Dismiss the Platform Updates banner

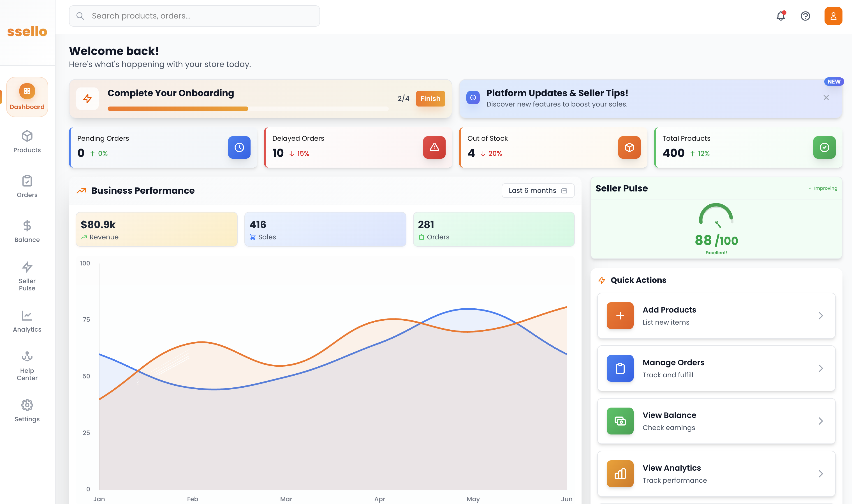[x=826, y=98]
